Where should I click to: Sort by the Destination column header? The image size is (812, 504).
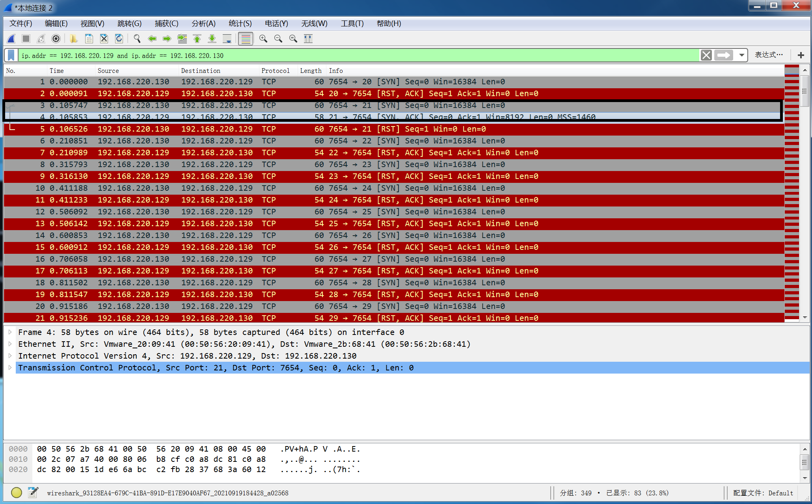(x=219, y=71)
